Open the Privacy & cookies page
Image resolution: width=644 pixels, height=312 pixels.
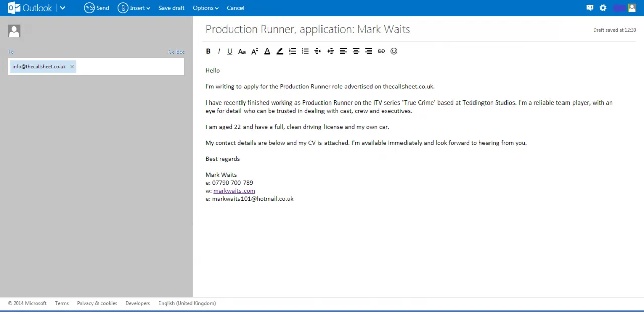[97, 303]
